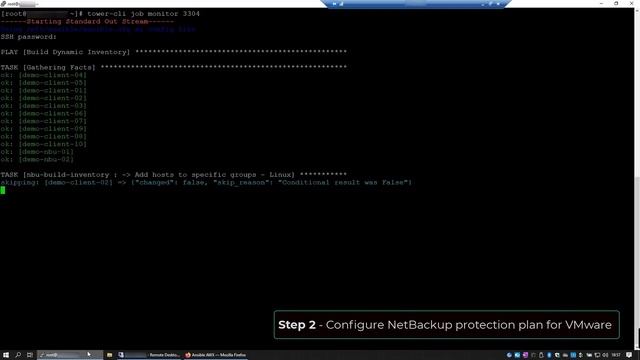Switch to Remote Desktop taskbar window
Image resolution: width=640 pixels, height=360 pixels.
[149, 355]
